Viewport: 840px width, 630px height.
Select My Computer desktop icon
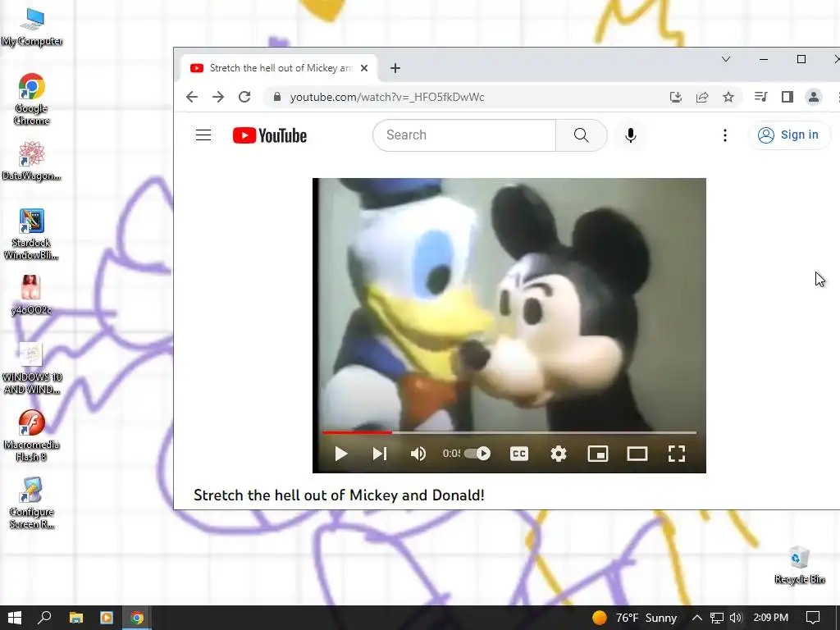tap(32, 27)
